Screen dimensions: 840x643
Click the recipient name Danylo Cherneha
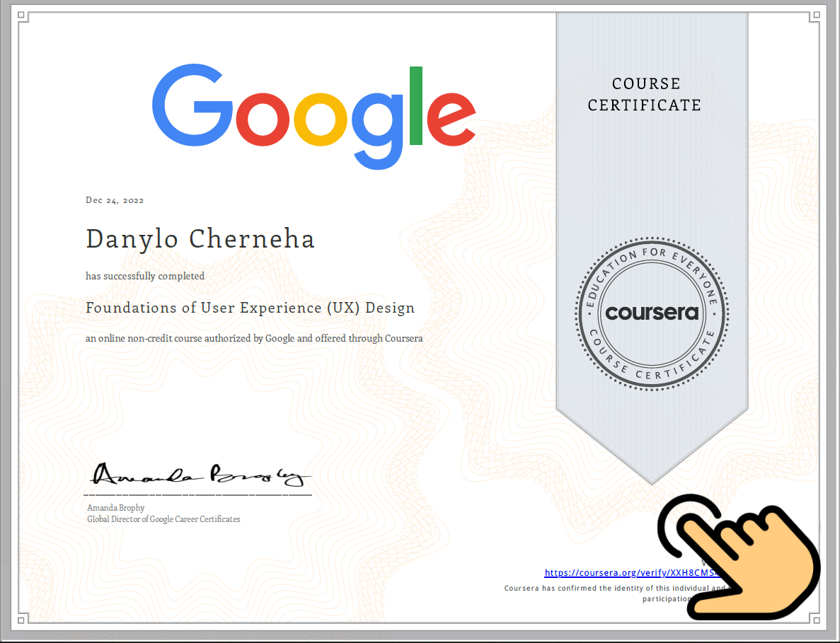pos(200,239)
